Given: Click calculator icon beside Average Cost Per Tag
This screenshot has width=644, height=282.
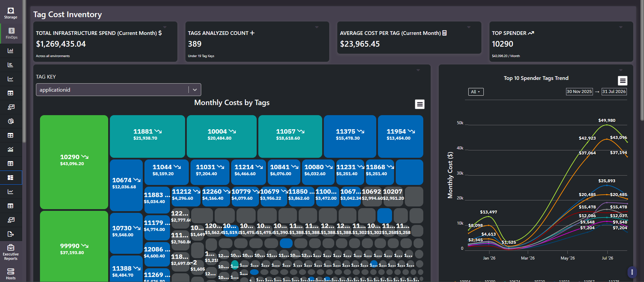Looking at the screenshot, I should (444, 33).
